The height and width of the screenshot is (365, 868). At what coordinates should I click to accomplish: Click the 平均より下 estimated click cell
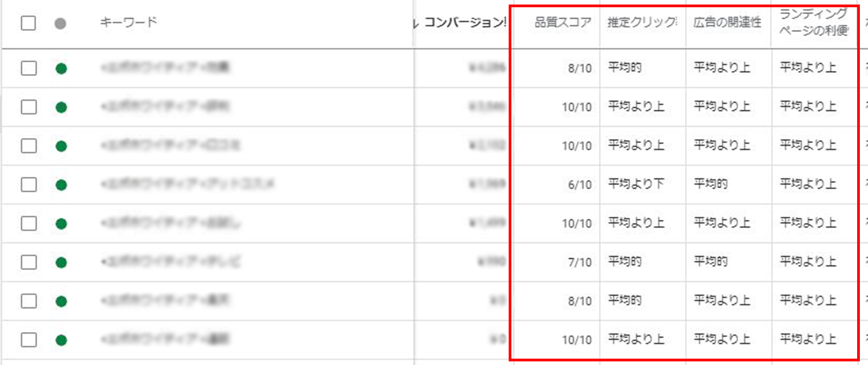(x=636, y=184)
